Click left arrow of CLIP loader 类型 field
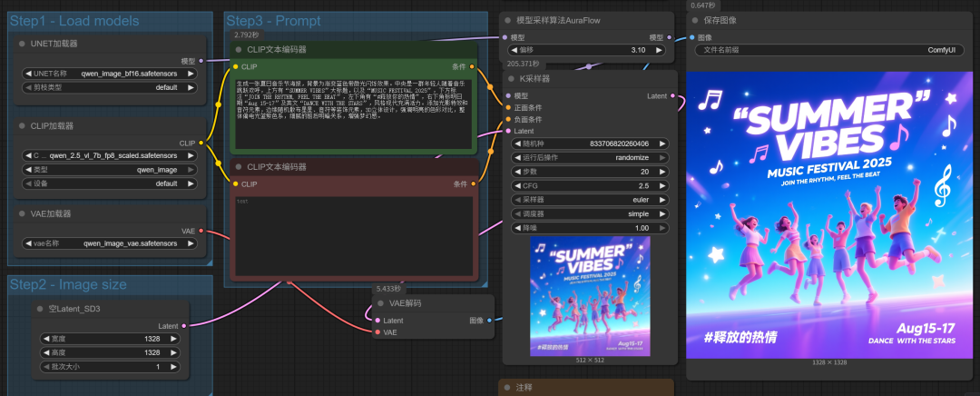 [x=28, y=170]
